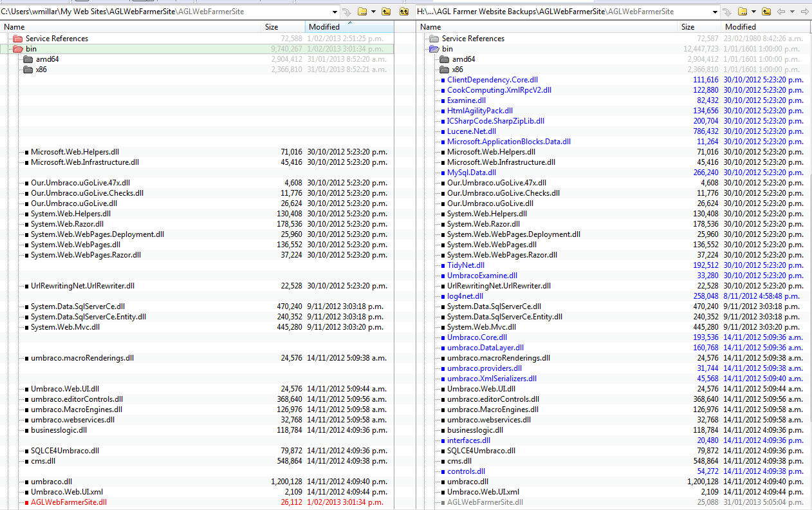Click the right pane browse-for-folder icon

pos(742,12)
